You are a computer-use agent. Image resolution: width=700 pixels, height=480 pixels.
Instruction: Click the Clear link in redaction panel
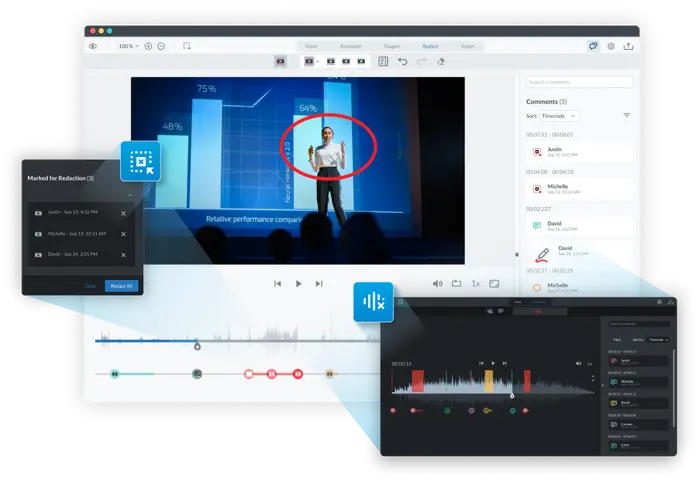[x=90, y=286]
